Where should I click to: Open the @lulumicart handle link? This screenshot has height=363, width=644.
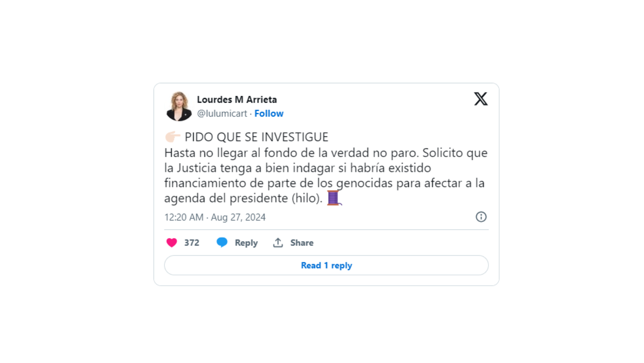tap(222, 114)
